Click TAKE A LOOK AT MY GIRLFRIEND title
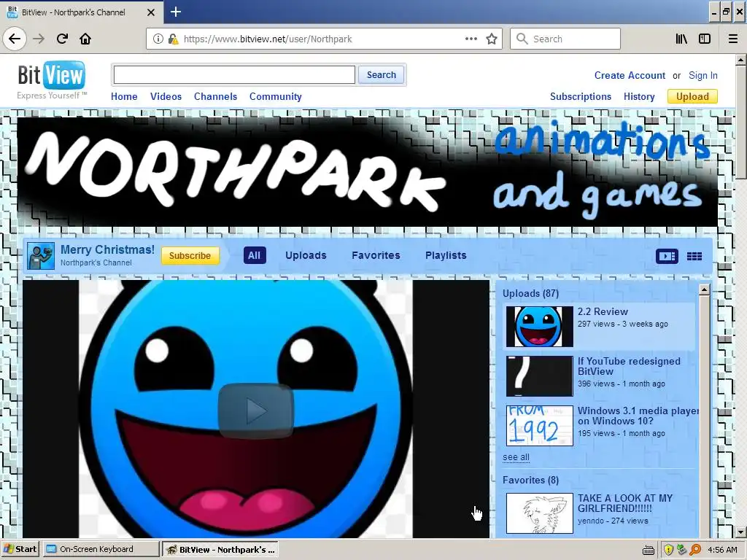 625,503
